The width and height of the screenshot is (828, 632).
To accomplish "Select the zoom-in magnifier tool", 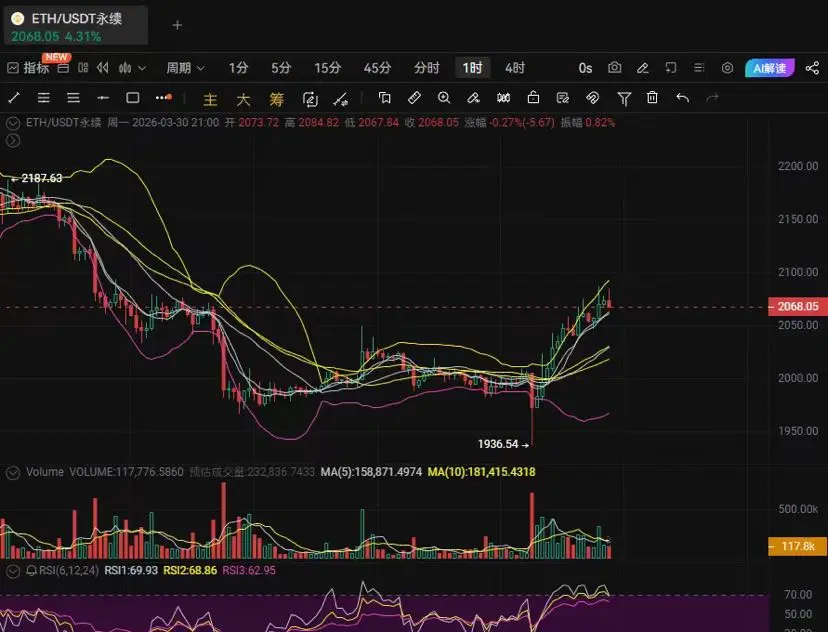I will point(444,98).
